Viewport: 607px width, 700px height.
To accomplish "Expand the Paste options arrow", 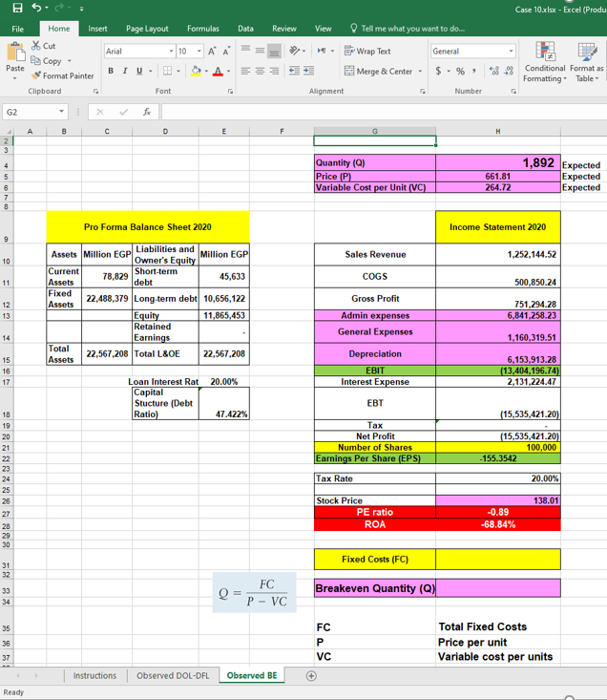I will 14,78.
